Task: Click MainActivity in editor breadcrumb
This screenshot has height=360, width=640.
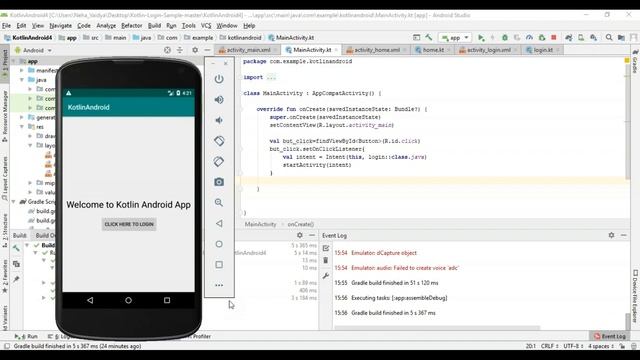Action: coord(260,224)
